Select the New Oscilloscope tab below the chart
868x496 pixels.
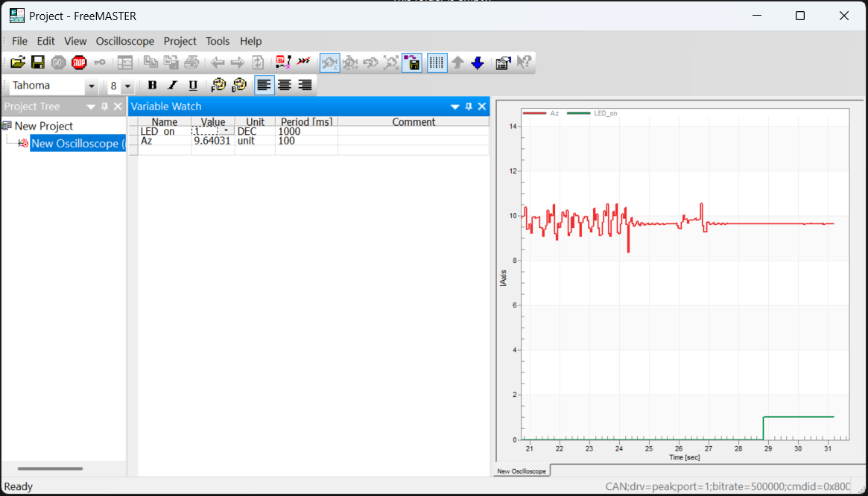click(x=521, y=470)
